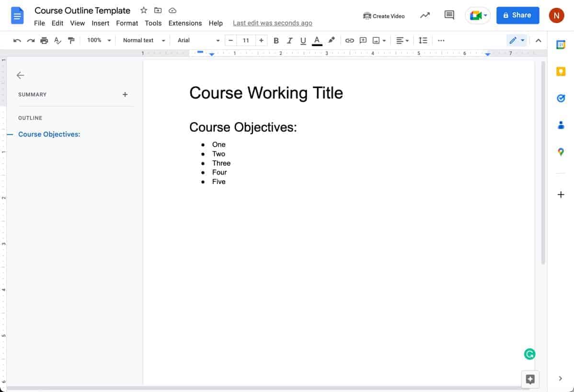Open the Format menu
The image size is (574, 392).
[127, 23]
